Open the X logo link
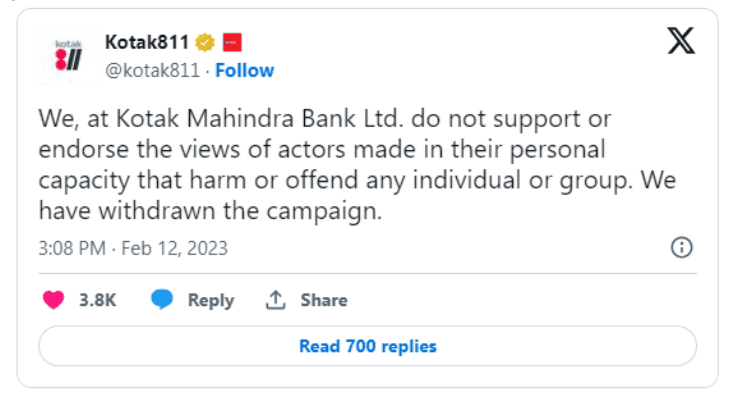The width and height of the screenshot is (732, 400). 682,43
